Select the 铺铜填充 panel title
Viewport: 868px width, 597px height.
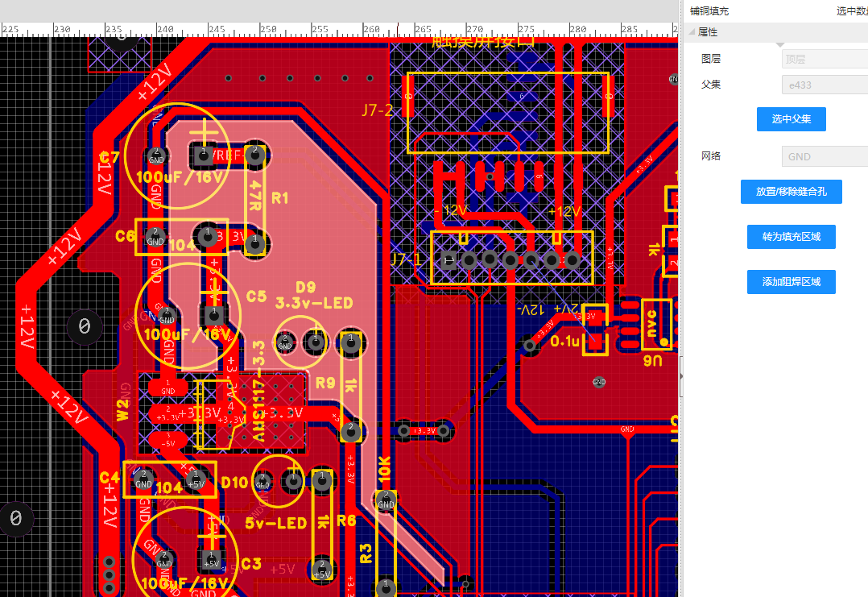(x=710, y=11)
